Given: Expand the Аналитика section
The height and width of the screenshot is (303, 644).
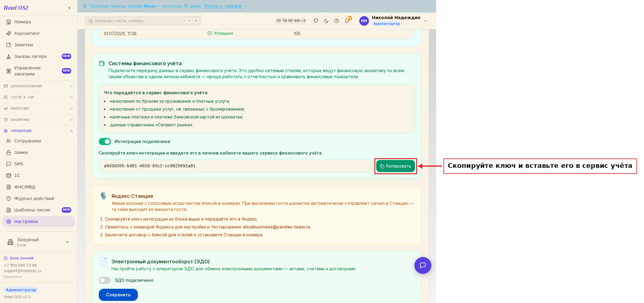Looking at the screenshot, I should pyautogui.click(x=38, y=120).
